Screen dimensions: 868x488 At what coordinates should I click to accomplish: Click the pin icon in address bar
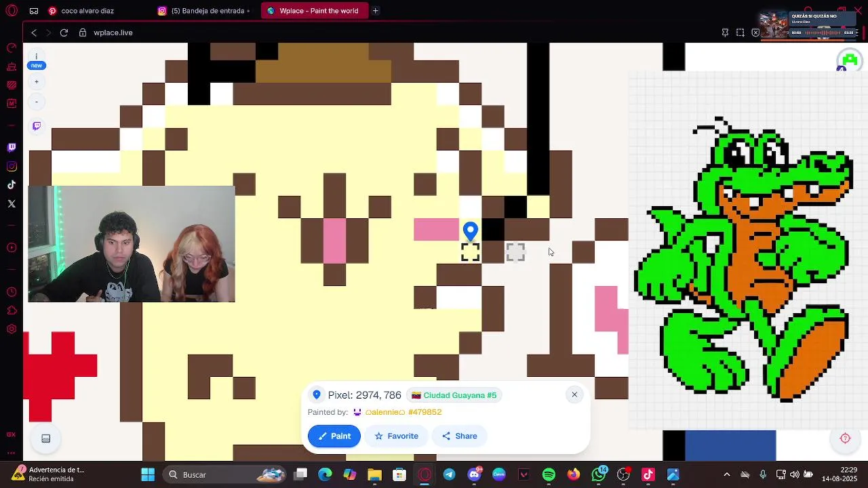(x=725, y=33)
